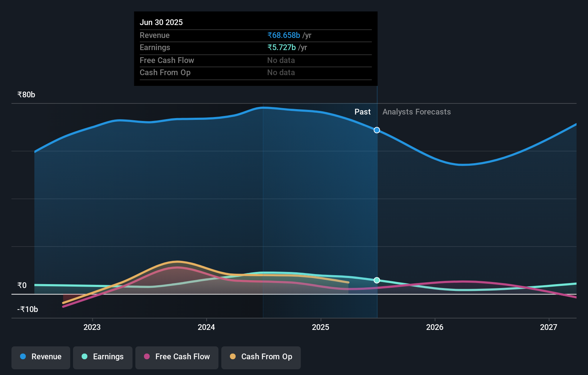Image resolution: width=588 pixels, height=375 pixels.
Task: Click the Free Cash Flow legend button
Action: point(177,357)
